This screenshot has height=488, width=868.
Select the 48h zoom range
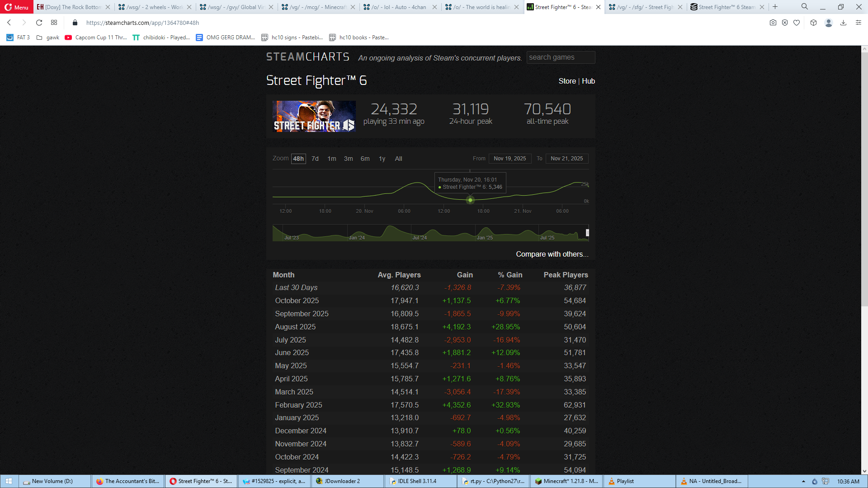tap(298, 159)
